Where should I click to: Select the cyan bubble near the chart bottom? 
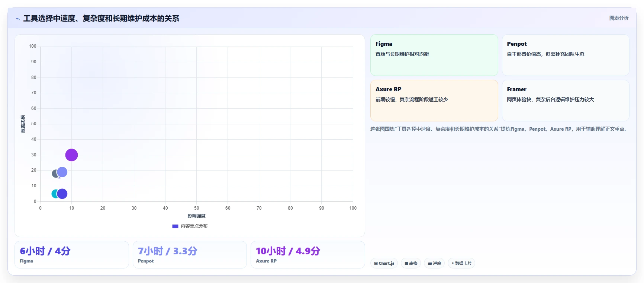[x=54, y=194]
